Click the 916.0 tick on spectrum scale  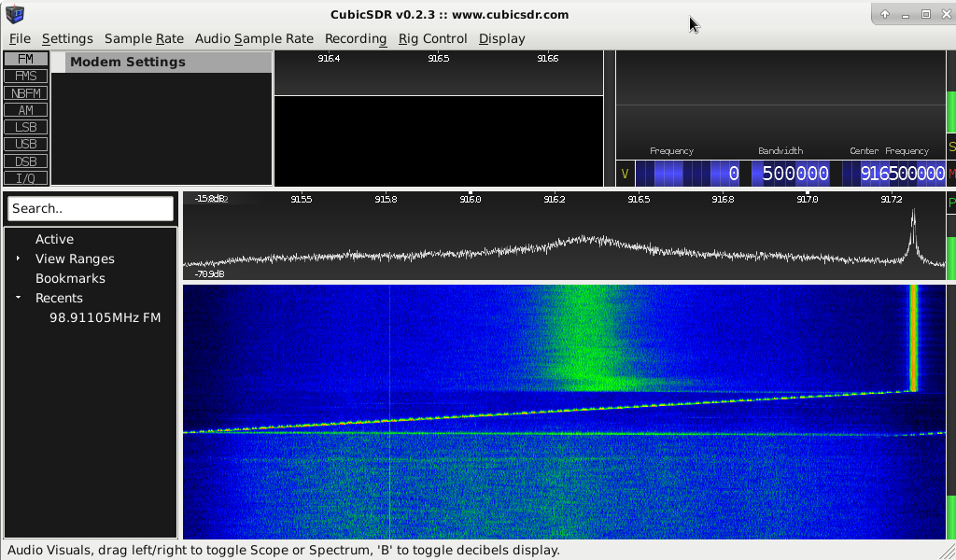point(471,199)
